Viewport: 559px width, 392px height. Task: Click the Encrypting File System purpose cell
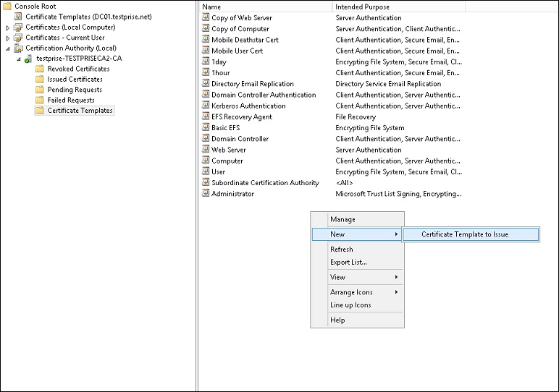click(x=370, y=128)
